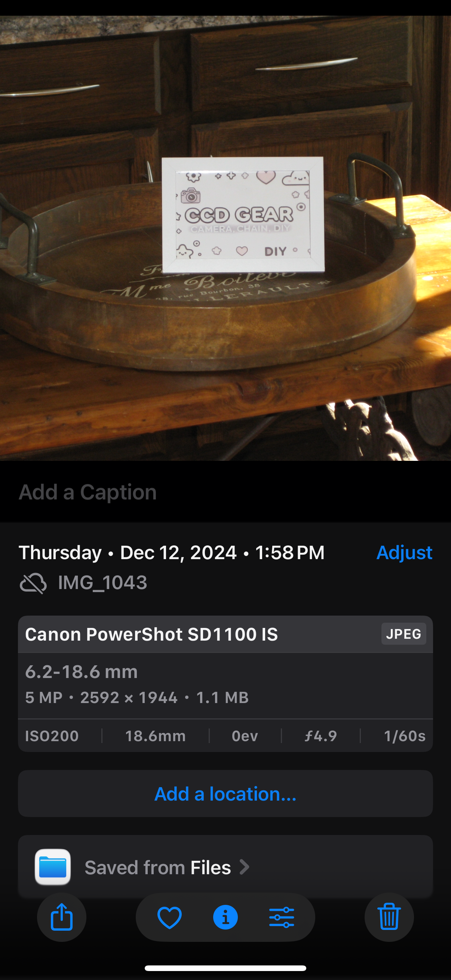Screen dimensions: 451x980
Task: Tap Add a location button
Action: pos(225,794)
